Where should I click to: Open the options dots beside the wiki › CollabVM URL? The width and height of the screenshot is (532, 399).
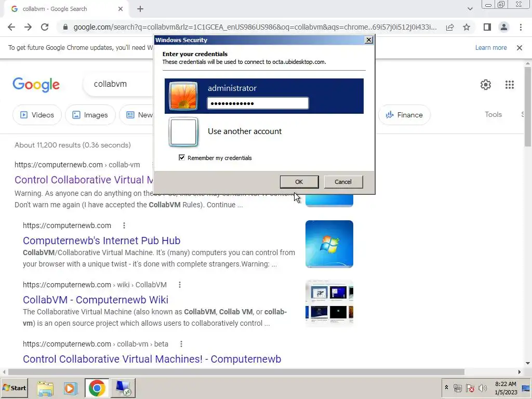point(180,285)
